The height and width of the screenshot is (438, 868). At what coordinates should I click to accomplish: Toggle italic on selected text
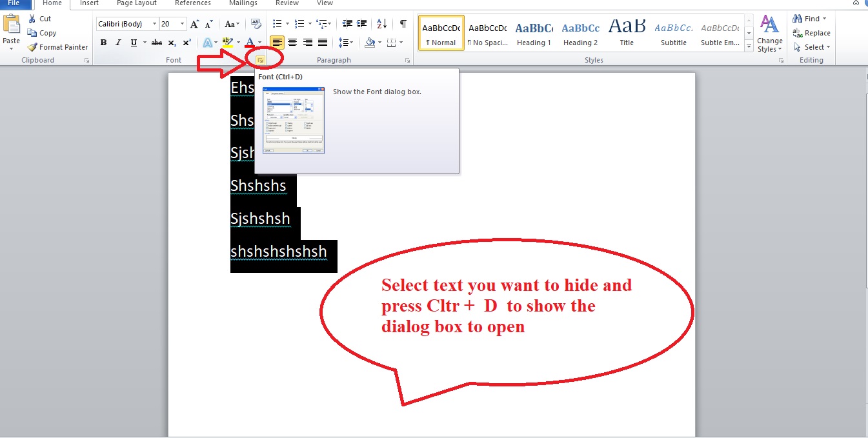(x=117, y=43)
